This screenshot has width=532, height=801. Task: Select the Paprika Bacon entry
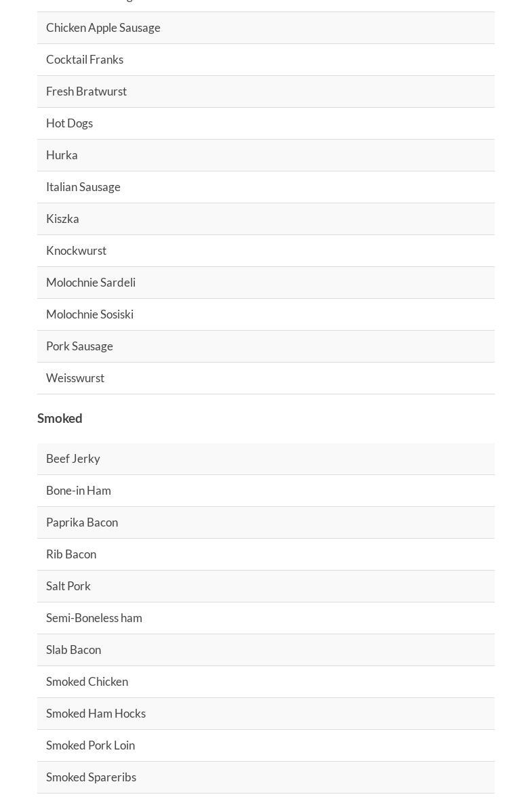82,522
